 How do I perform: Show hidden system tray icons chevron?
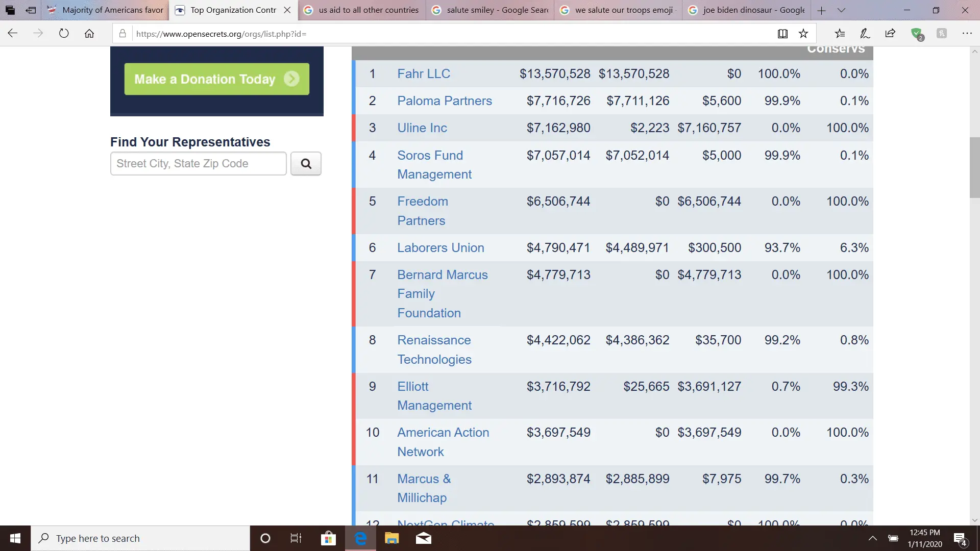[873, 538]
